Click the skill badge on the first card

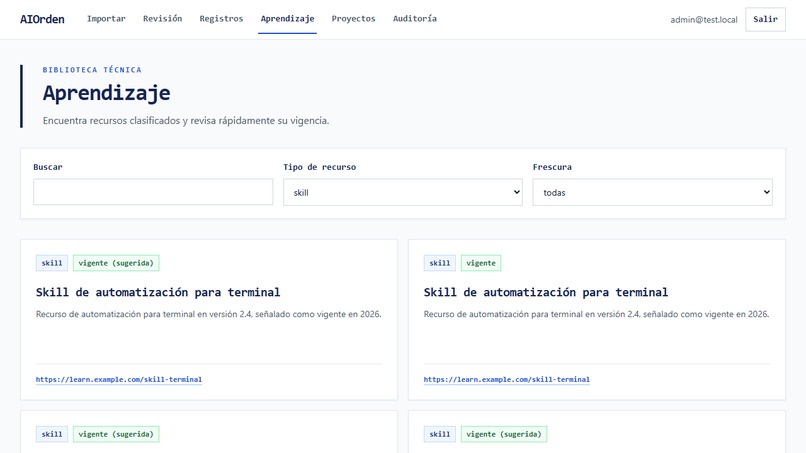pyautogui.click(x=52, y=263)
